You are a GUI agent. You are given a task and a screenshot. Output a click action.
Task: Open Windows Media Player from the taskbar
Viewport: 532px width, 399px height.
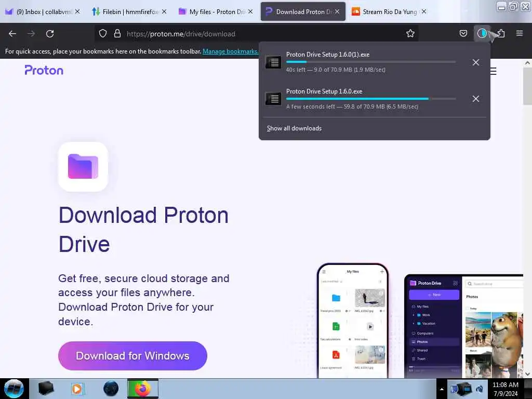tap(77, 389)
